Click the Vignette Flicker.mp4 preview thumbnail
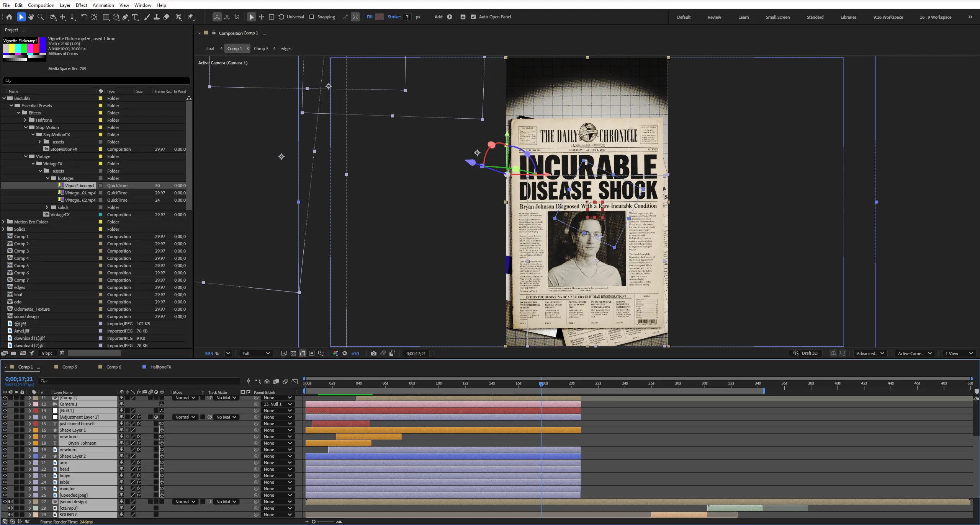The image size is (980, 525). pyautogui.click(x=24, y=49)
